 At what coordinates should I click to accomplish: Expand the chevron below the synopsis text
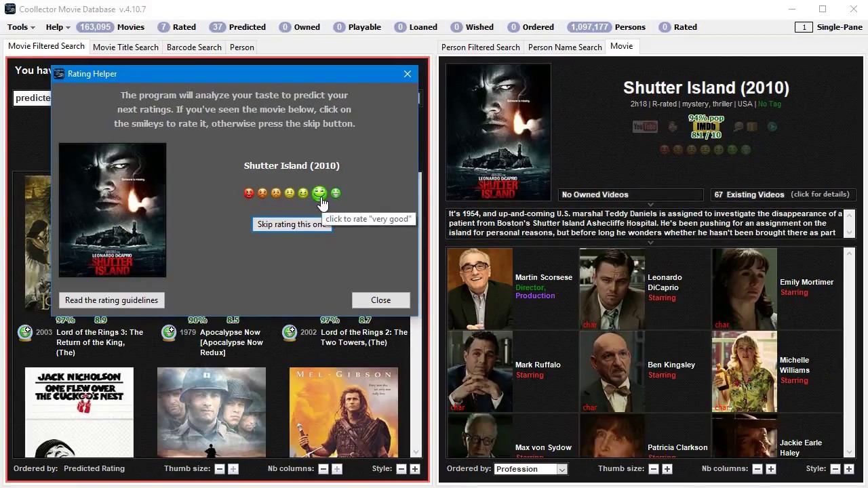(650, 242)
